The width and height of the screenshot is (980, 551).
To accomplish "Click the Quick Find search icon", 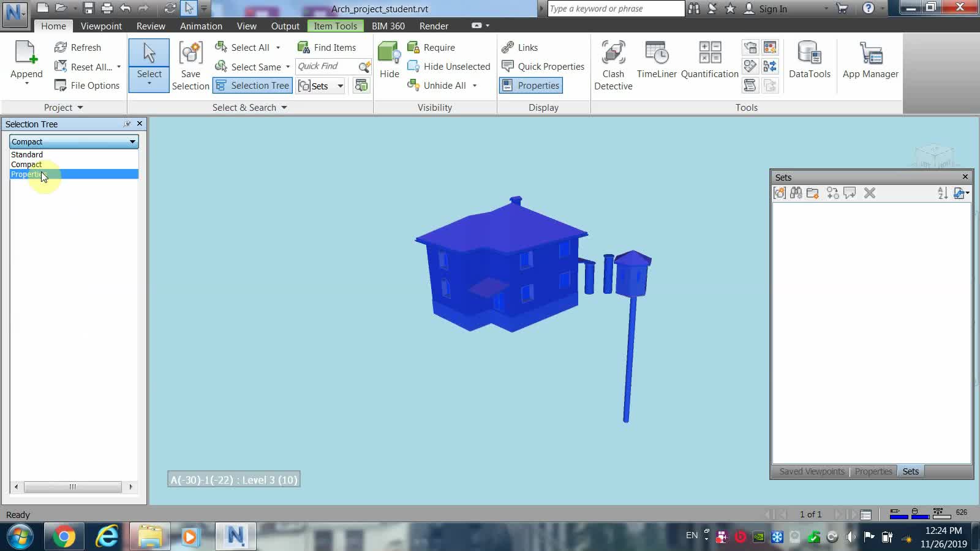I will click(364, 66).
